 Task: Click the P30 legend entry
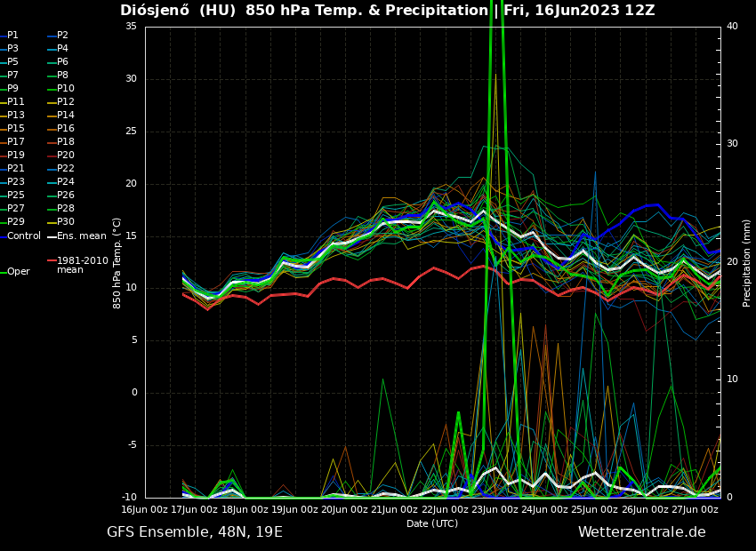[65, 222]
